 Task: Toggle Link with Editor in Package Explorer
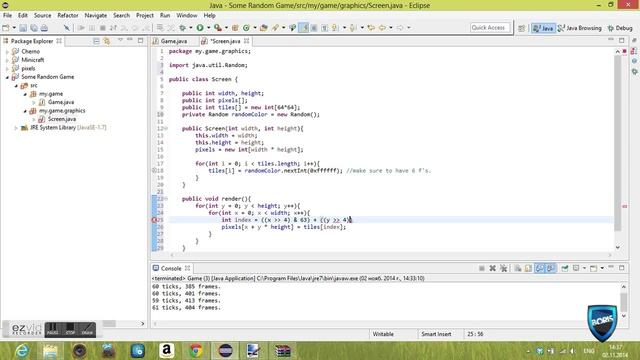tap(107, 41)
